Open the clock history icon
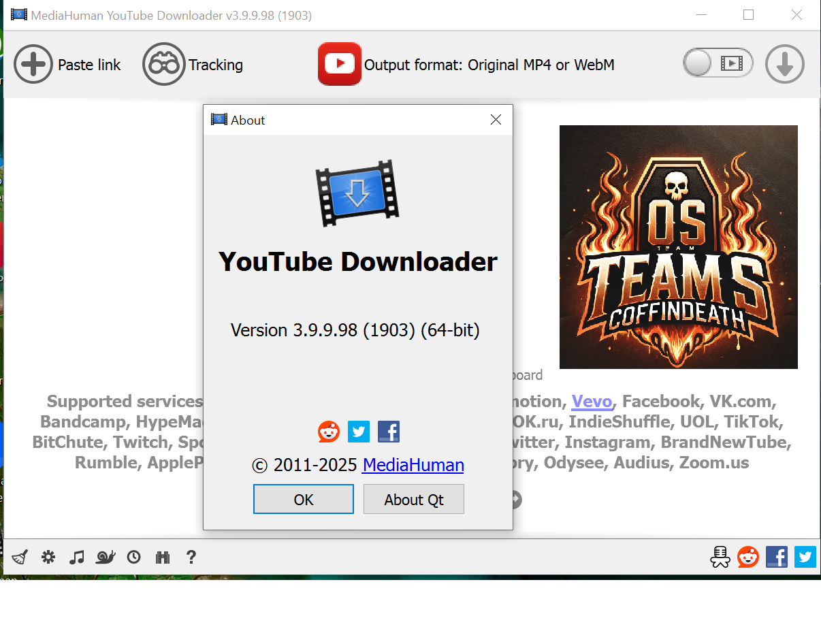 coord(134,557)
